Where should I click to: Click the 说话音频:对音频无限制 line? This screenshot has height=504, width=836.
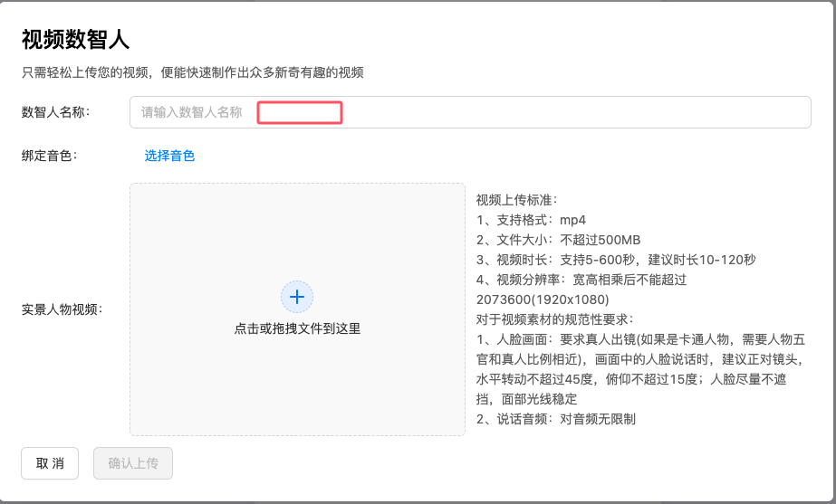click(x=556, y=419)
